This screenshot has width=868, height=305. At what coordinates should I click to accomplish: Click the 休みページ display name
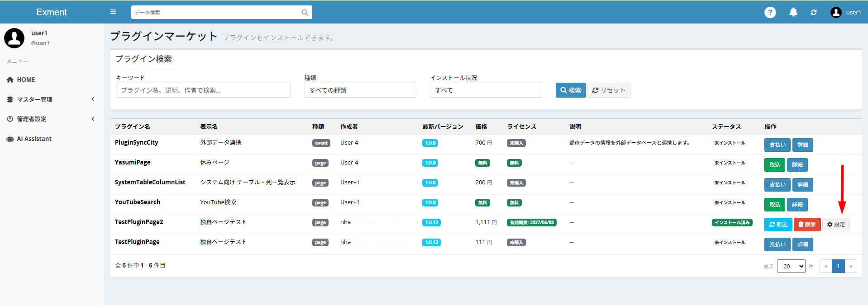(215, 162)
